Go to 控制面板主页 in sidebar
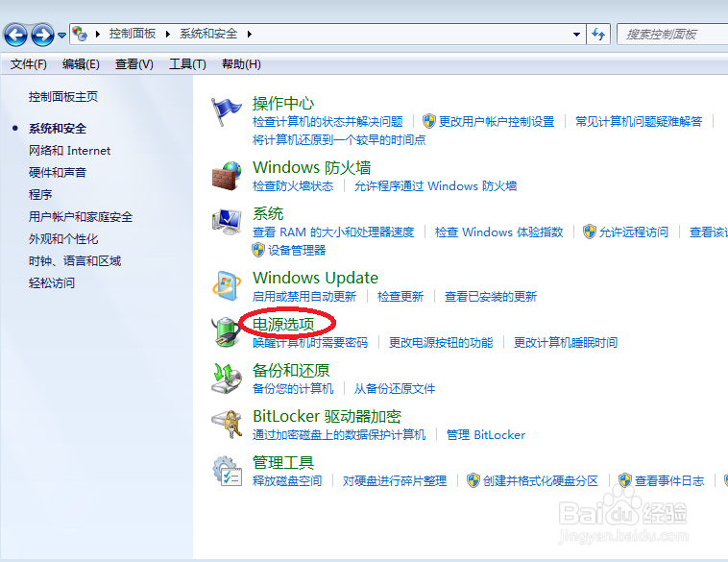Screen dimensions: 728x562 pyautogui.click(x=63, y=97)
